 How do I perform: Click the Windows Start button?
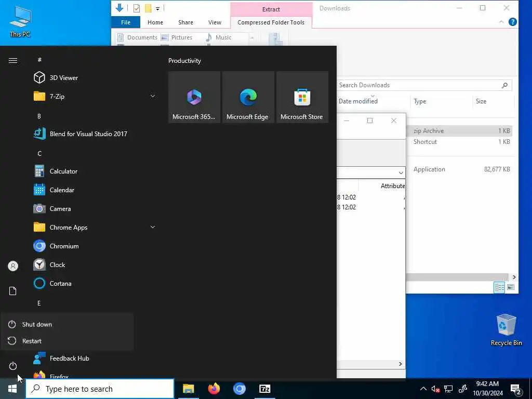pos(12,389)
